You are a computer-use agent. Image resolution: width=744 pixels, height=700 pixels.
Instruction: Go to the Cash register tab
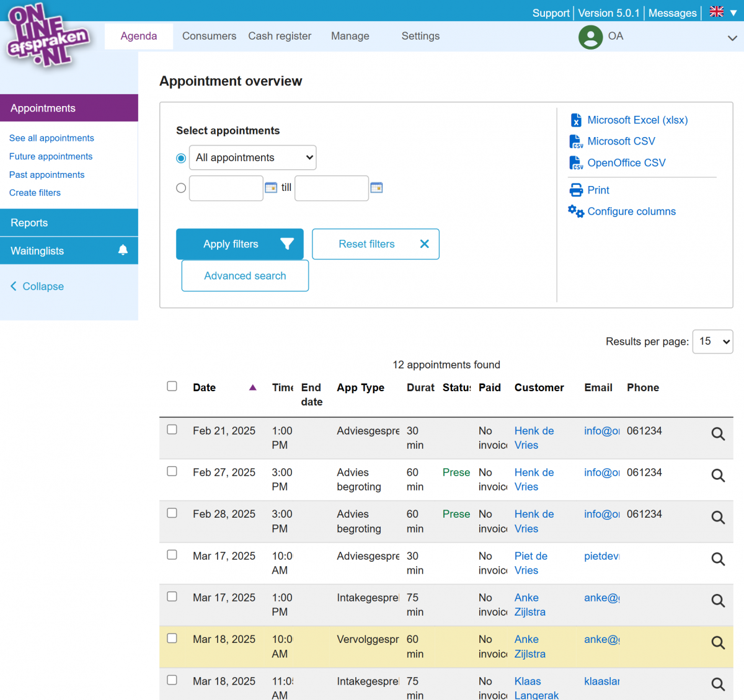point(280,36)
